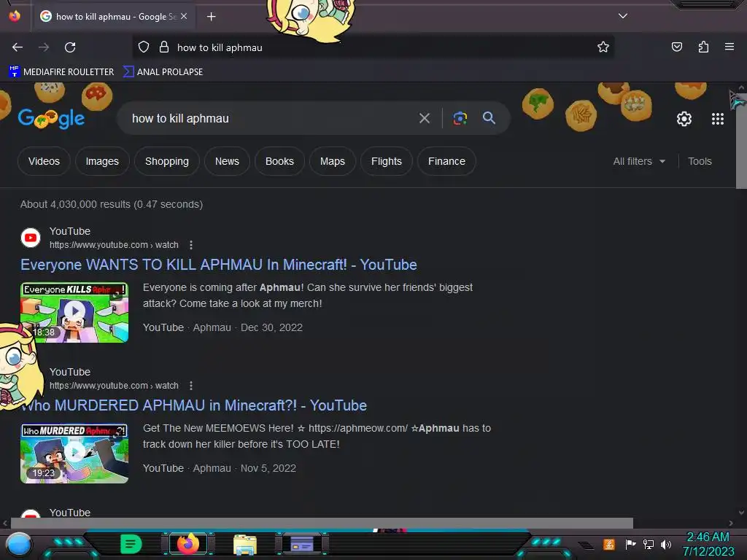The image size is (747, 560).
Task: Open the network tray icon
Action: tap(649, 544)
